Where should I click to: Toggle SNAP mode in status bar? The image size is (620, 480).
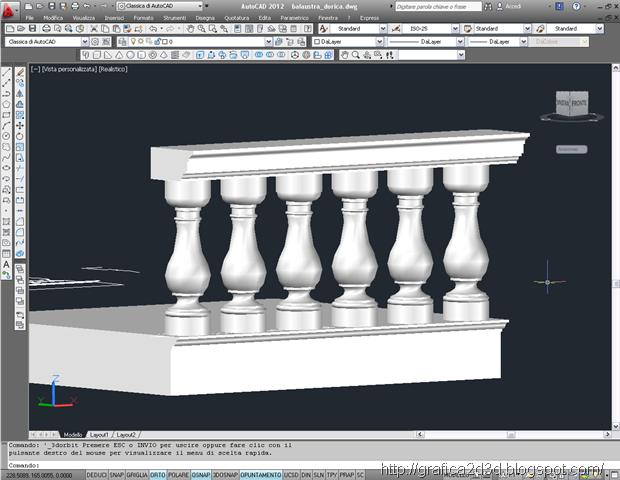(117, 475)
